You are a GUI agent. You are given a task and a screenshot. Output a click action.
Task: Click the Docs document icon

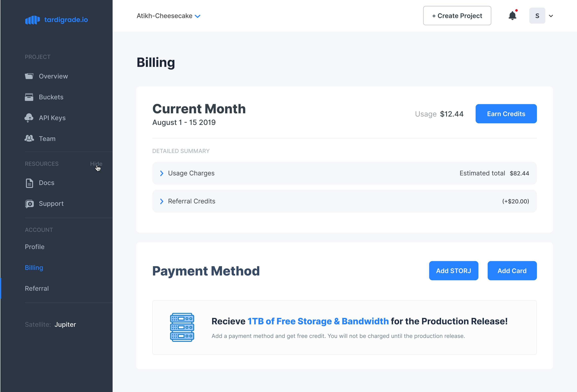click(29, 183)
